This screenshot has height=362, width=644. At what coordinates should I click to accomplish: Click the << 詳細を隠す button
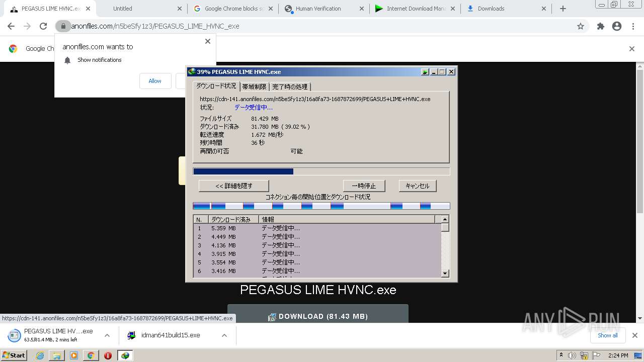(x=234, y=186)
